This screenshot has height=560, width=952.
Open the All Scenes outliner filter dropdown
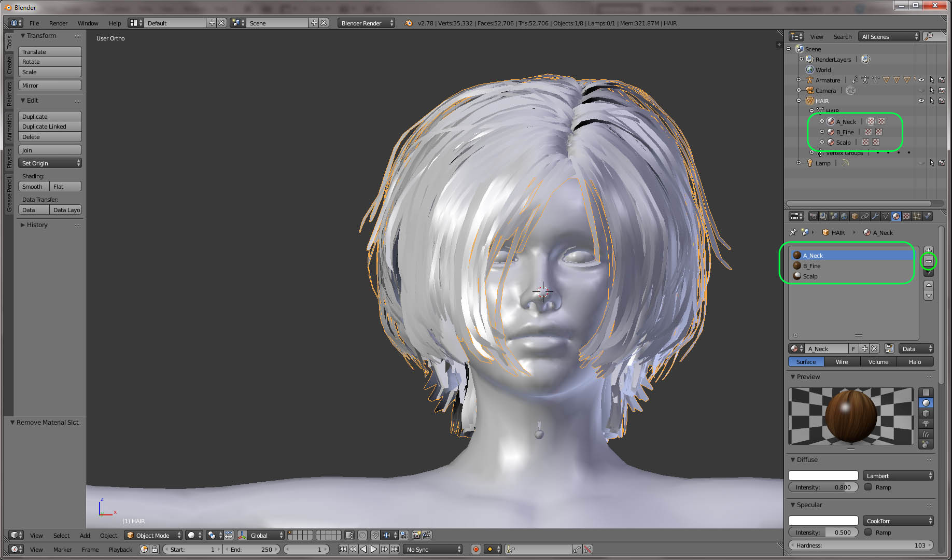coord(889,36)
